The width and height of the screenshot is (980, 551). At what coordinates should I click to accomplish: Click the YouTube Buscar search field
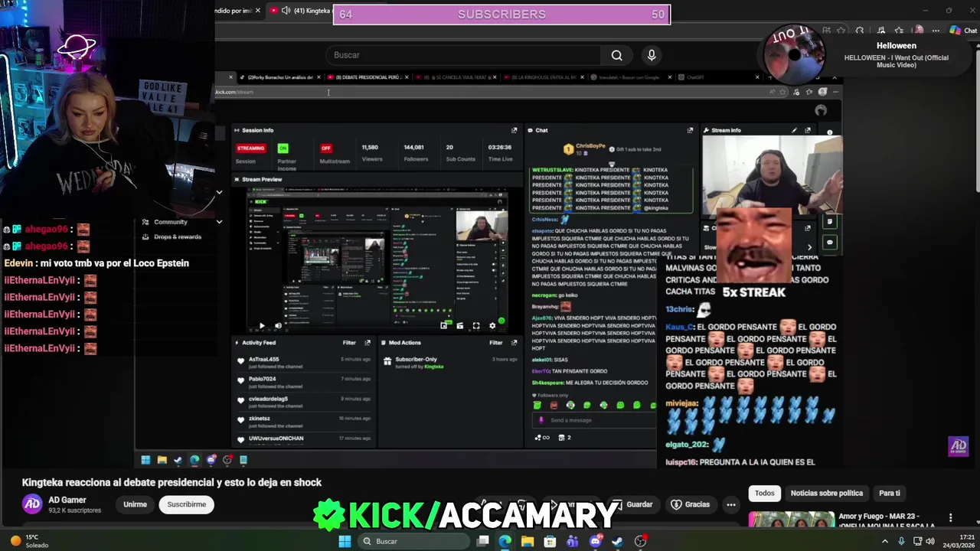pos(463,55)
